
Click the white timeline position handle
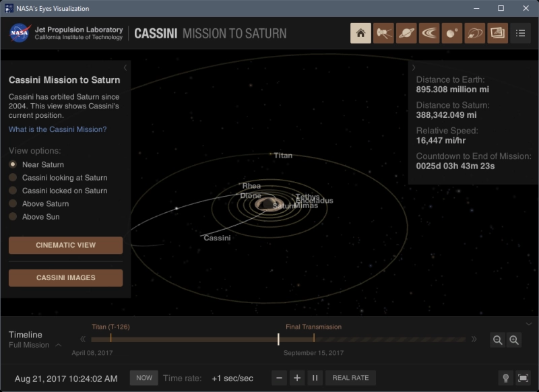(278, 339)
